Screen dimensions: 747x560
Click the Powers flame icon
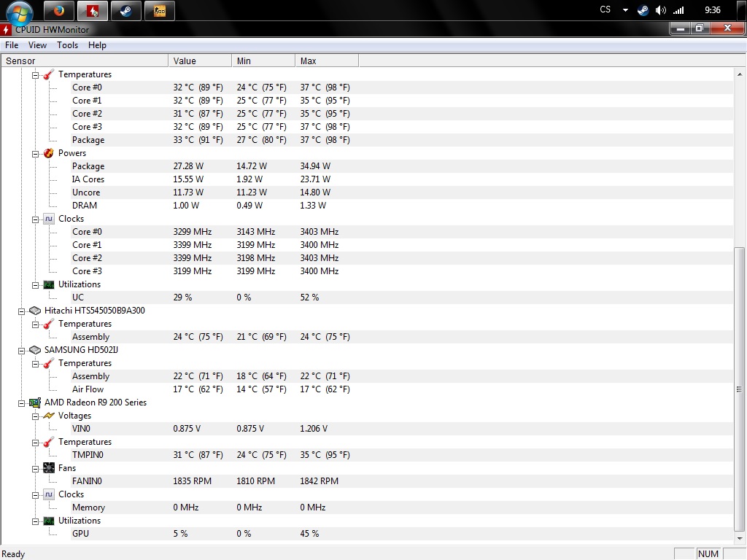[49, 153]
